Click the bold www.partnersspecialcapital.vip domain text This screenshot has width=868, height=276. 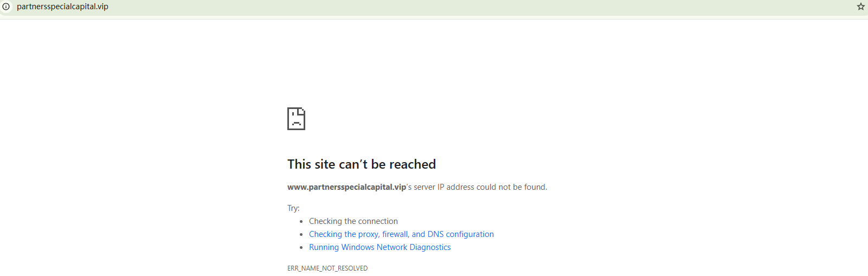(x=346, y=187)
